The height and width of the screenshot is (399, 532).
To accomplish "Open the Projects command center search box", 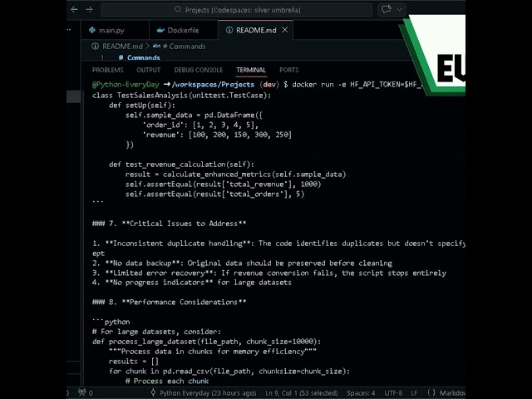I will click(x=237, y=10).
